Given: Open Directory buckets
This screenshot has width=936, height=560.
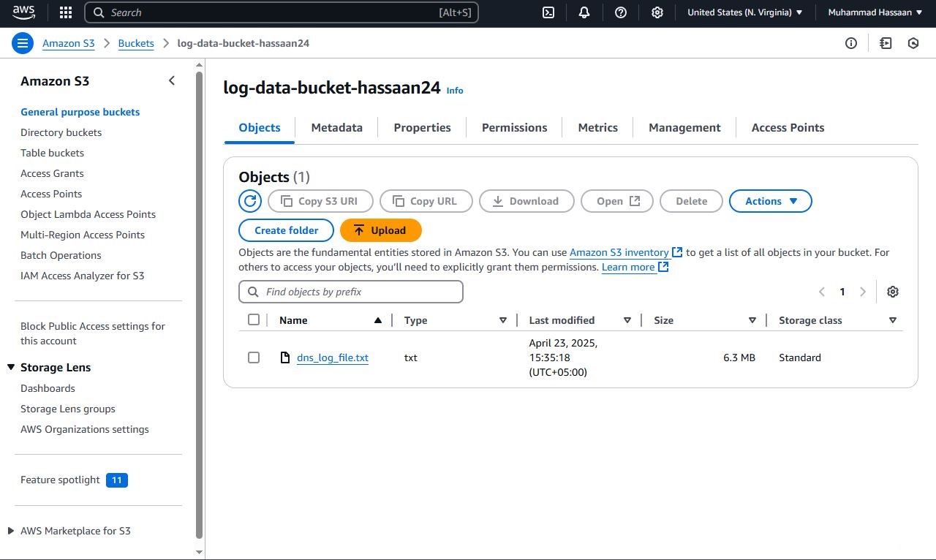Looking at the screenshot, I should pyautogui.click(x=61, y=132).
